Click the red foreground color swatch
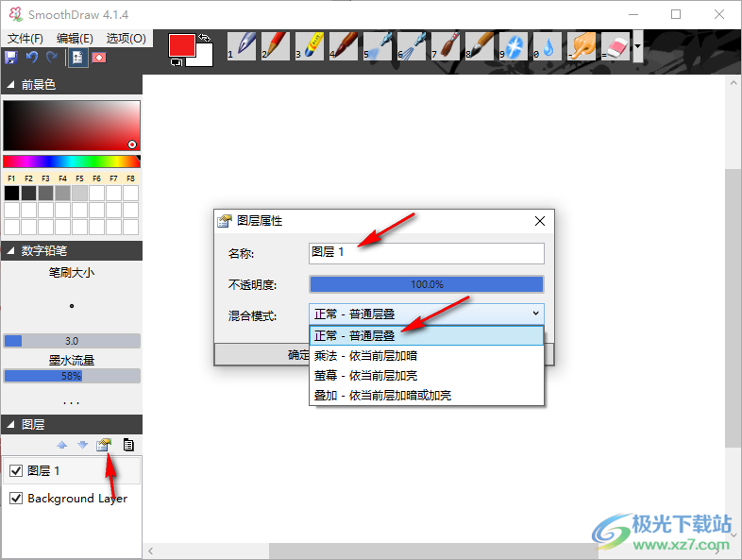This screenshot has height=560, width=742. point(181,45)
